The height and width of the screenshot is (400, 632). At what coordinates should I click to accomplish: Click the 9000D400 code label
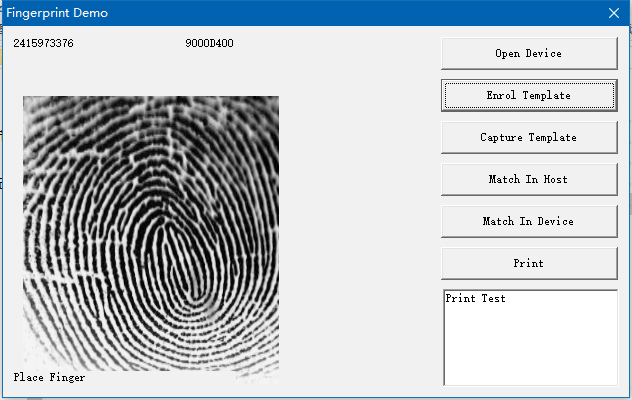[210, 44]
